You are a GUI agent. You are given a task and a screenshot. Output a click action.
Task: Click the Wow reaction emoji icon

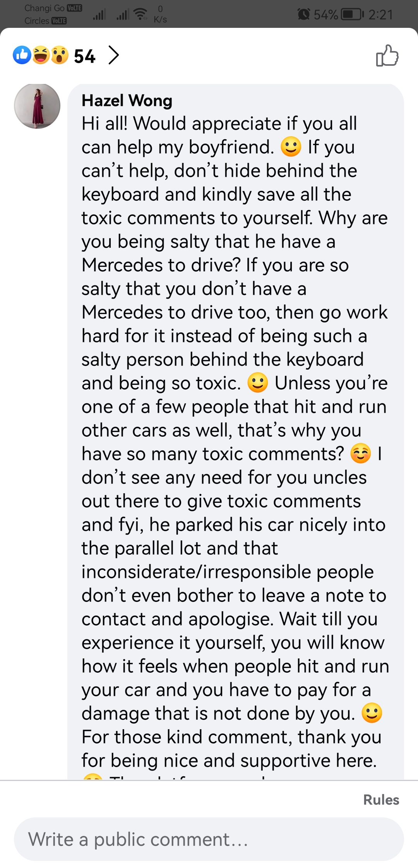(x=60, y=55)
